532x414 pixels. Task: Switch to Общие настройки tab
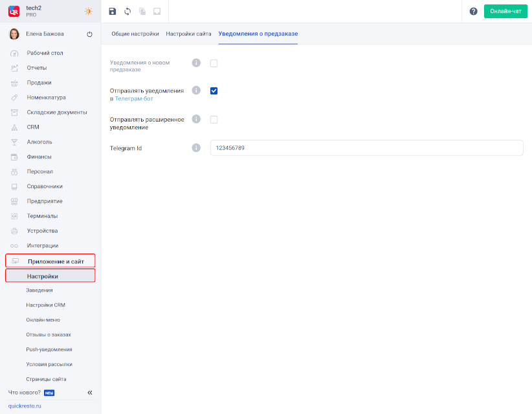point(135,34)
